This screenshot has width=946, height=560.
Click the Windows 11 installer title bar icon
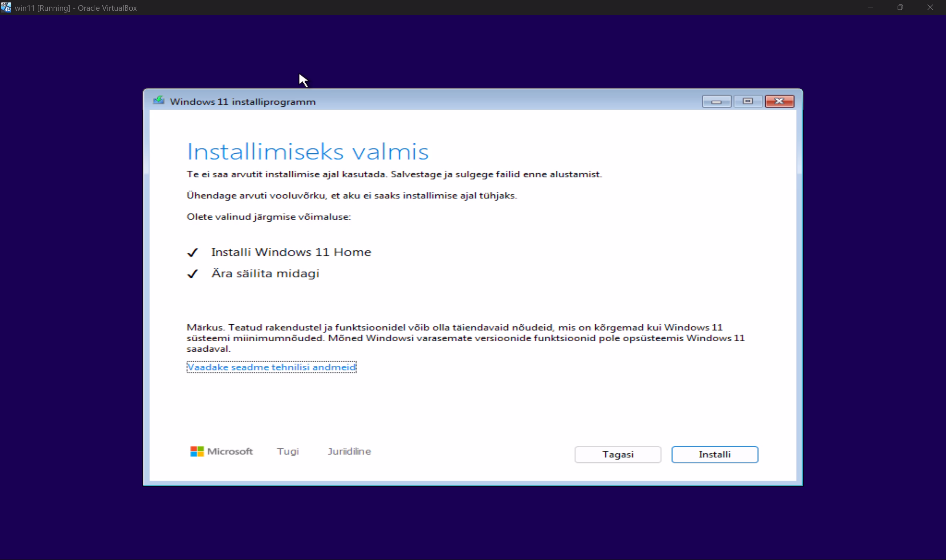(x=159, y=101)
